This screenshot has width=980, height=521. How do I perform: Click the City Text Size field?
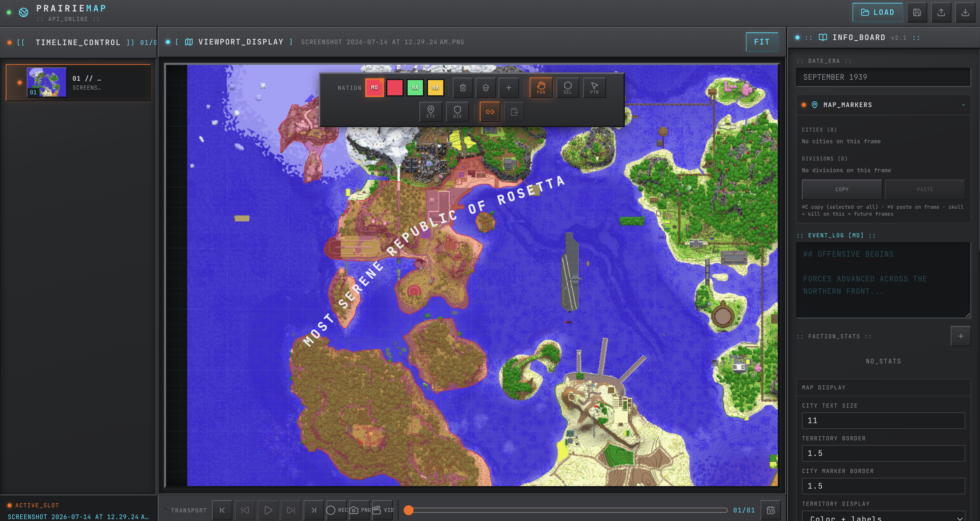883,421
